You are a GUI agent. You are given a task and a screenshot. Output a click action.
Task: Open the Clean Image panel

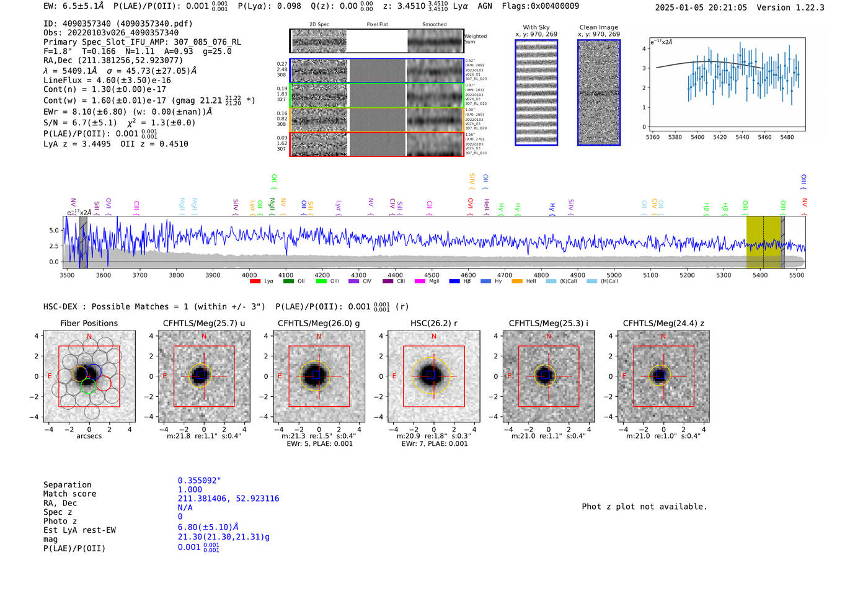599,92
